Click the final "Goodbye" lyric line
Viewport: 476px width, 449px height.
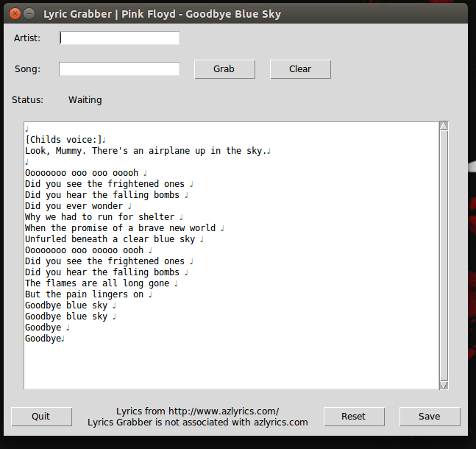tap(43, 339)
